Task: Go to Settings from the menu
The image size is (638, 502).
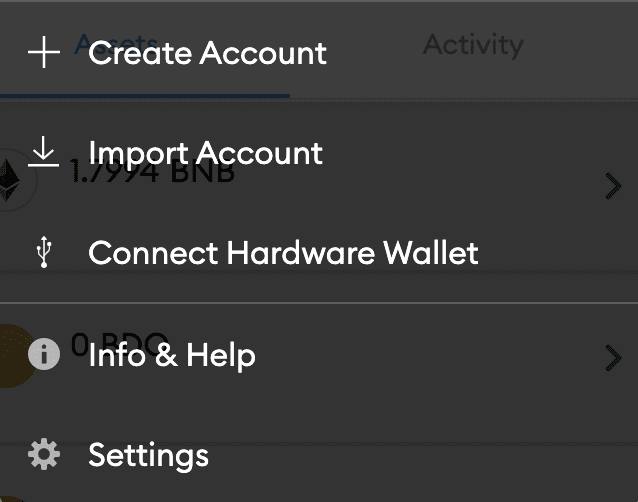Action: 148,456
